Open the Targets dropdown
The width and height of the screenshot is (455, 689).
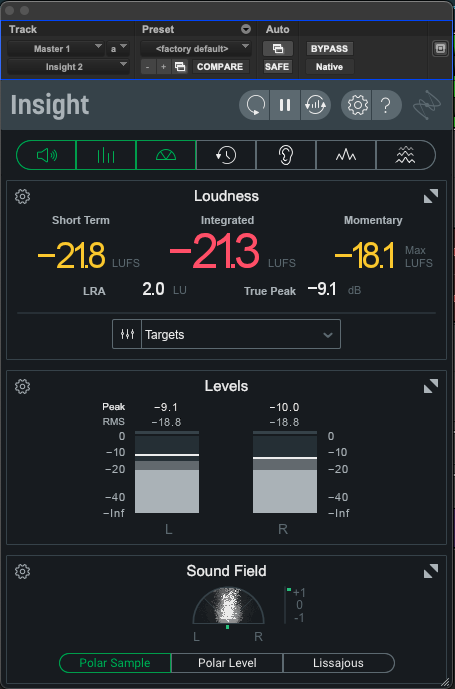[x=241, y=334]
